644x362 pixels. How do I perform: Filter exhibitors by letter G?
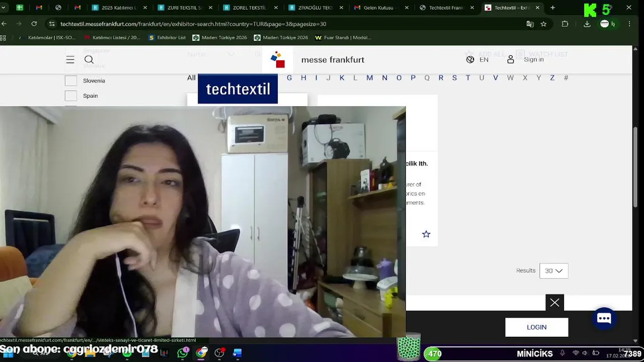(x=289, y=78)
